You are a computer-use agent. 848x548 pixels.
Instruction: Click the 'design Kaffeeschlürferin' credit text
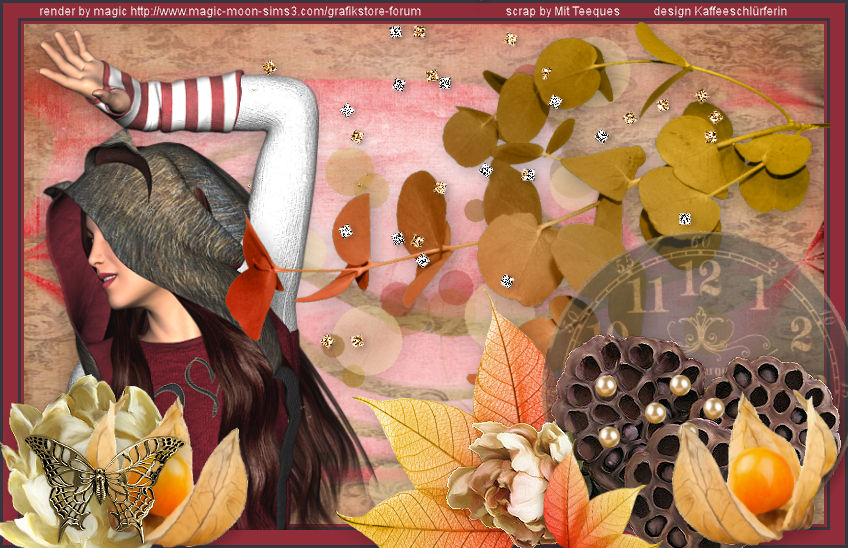[719, 11]
